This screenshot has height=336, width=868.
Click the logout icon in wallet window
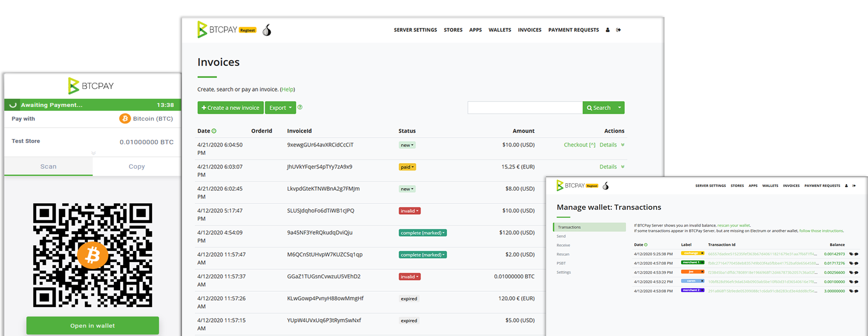click(854, 186)
